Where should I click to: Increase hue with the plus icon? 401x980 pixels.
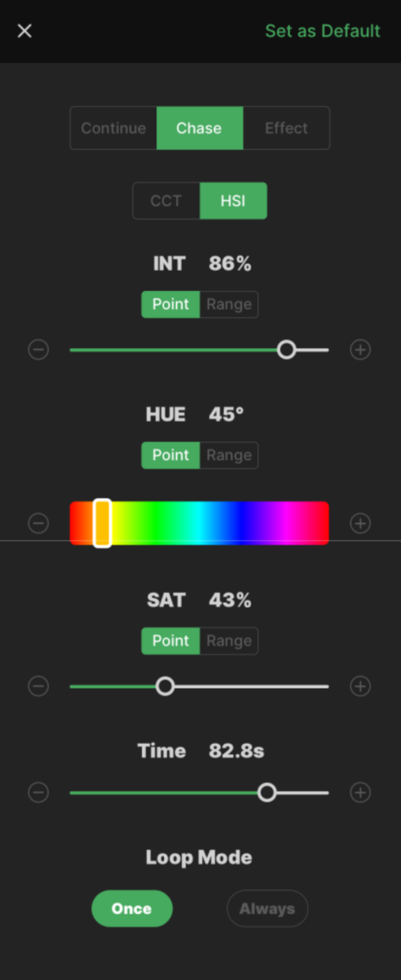click(x=360, y=523)
